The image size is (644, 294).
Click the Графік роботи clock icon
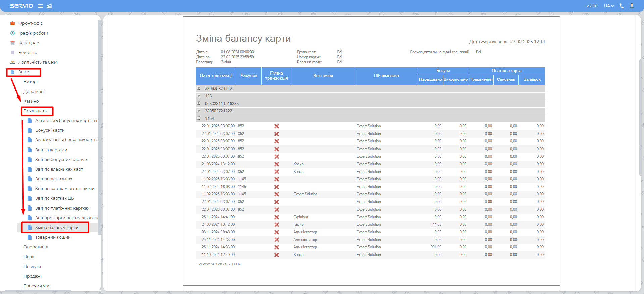pos(12,33)
